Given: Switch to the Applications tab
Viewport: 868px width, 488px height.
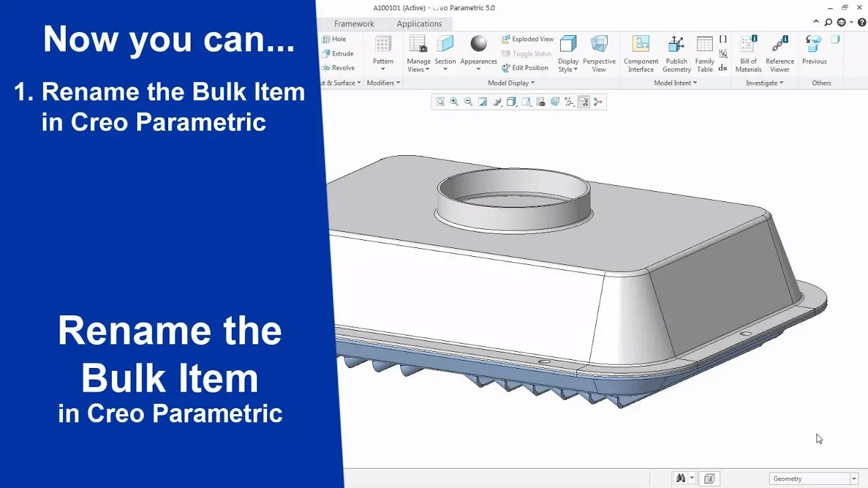Looking at the screenshot, I should (x=419, y=24).
